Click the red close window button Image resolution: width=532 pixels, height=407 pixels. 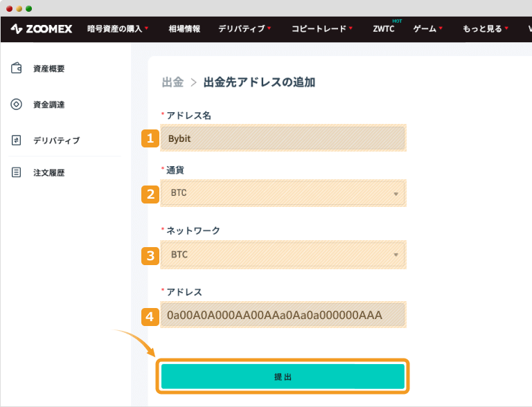click(x=10, y=8)
